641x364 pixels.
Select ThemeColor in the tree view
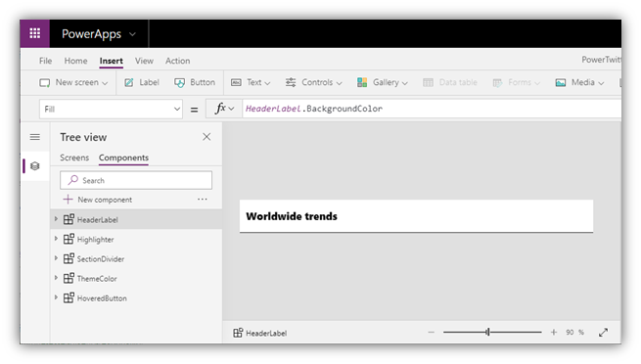pyautogui.click(x=97, y=279)
